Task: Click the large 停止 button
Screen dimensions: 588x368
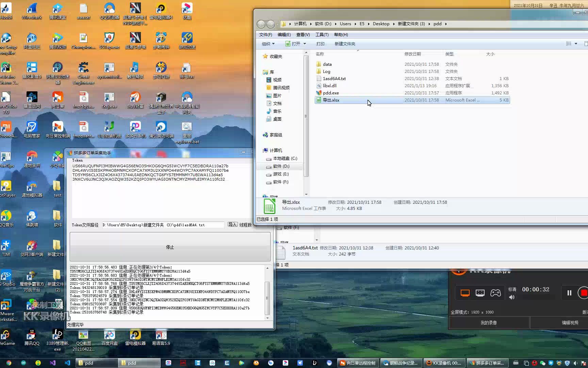Action: pyautogui.click(x=170, y=247)
